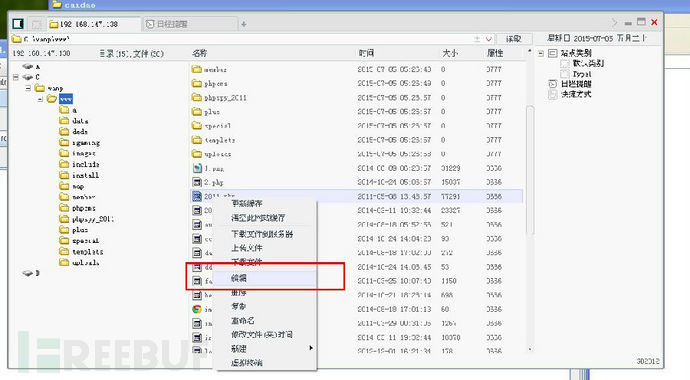Click the file list scroll up arrow
The width and height of the screenshot is (690, 380).
tap(529, 52)
